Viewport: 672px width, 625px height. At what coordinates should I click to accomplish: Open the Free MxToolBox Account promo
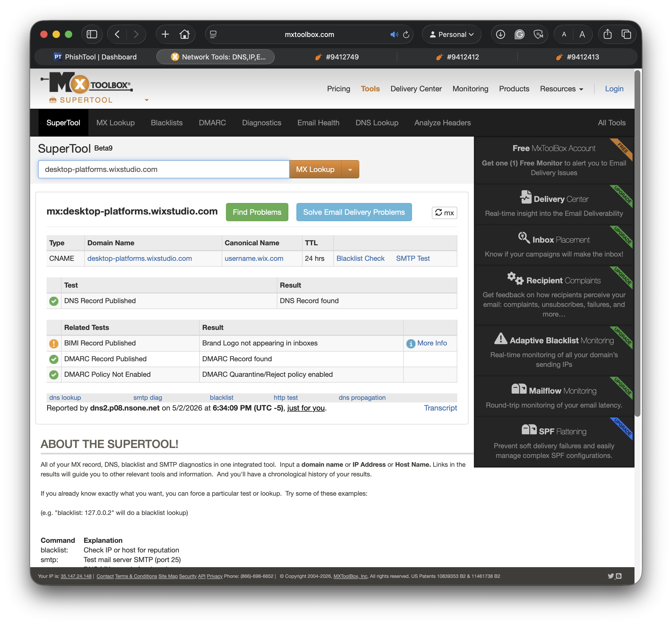tap(554, 160)
